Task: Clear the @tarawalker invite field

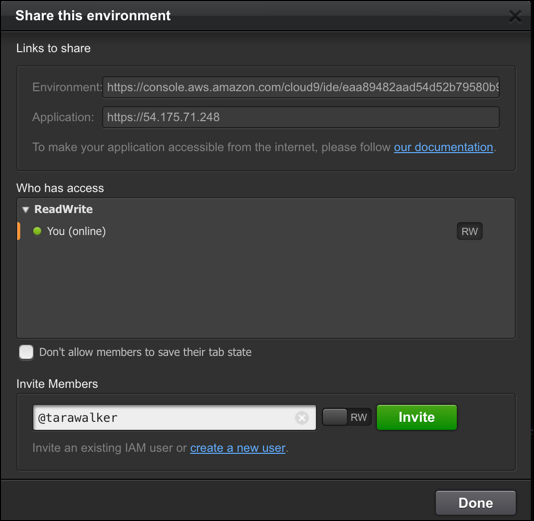Action: point(301,417)
